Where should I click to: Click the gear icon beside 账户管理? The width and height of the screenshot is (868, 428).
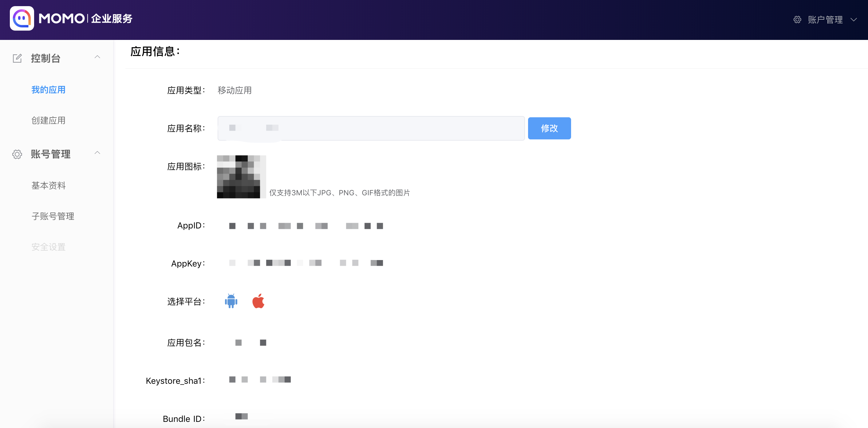click(797, 20)
